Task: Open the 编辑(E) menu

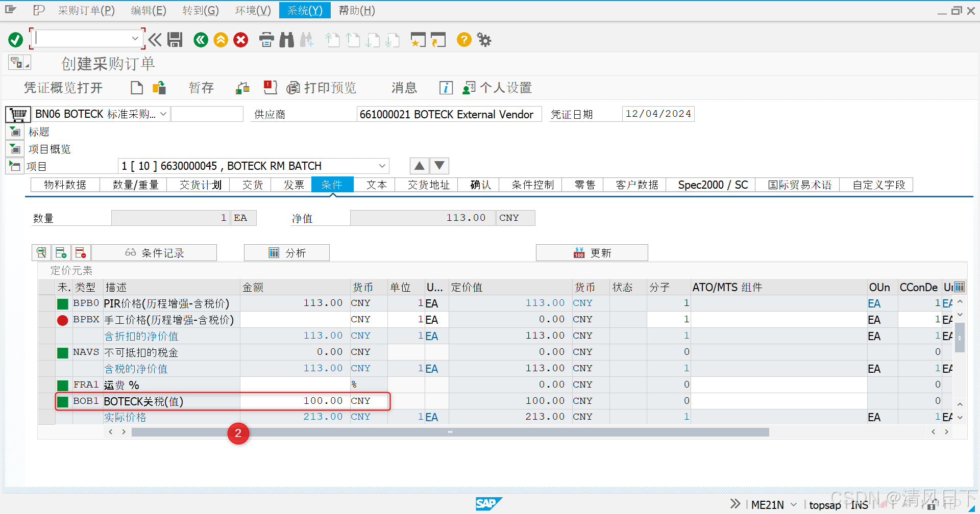Action: pyautogui.click(x=149, y=10)
